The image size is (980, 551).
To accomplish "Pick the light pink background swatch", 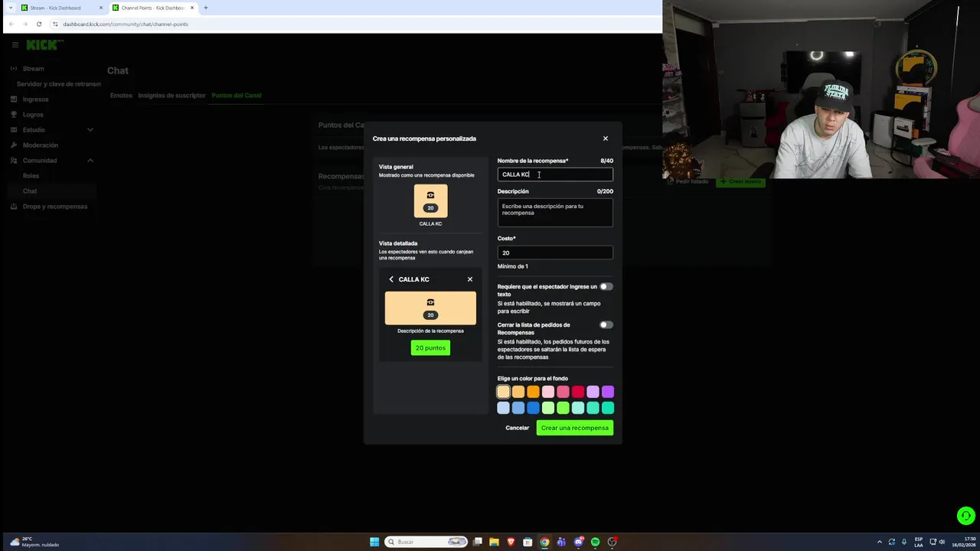I will [548, 392].
